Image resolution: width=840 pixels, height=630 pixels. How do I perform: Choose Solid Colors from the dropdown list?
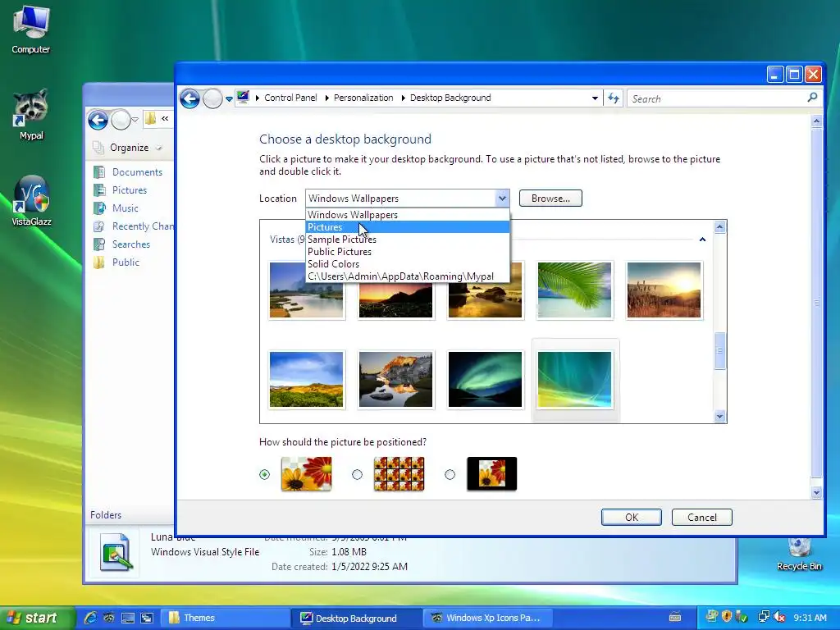pos(407,264)
